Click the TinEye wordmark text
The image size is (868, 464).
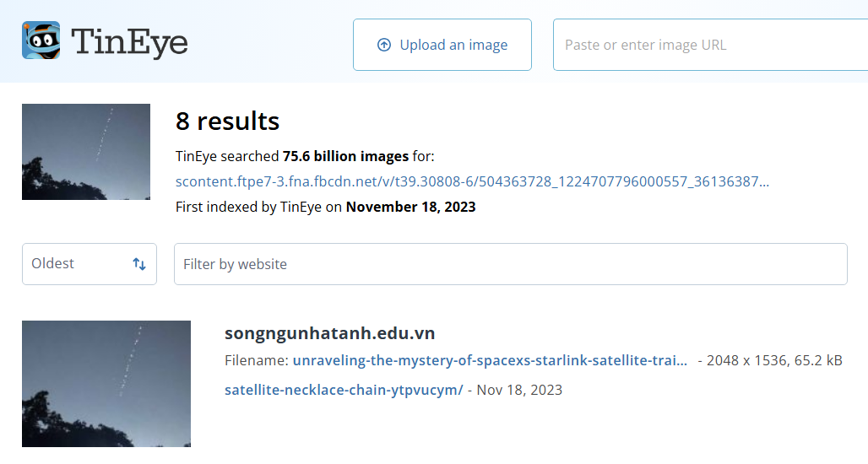pyautogui.click(x=129, y=42)
